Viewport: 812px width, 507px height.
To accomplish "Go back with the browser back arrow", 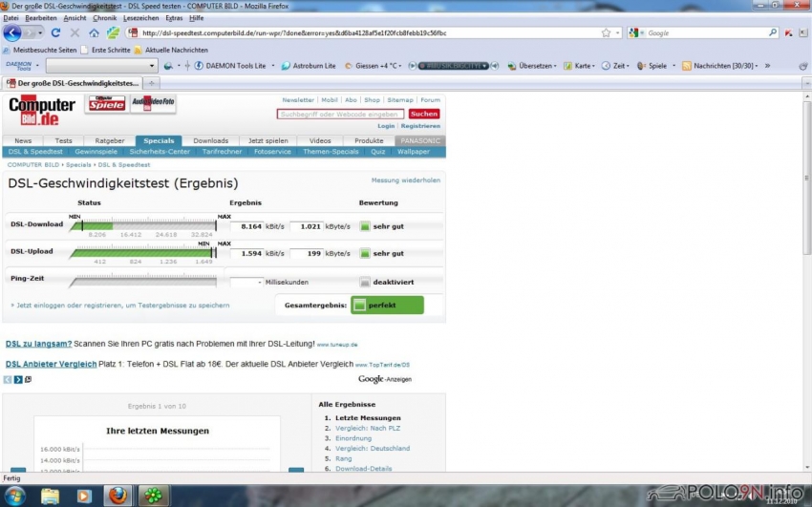I will (12, 32).
